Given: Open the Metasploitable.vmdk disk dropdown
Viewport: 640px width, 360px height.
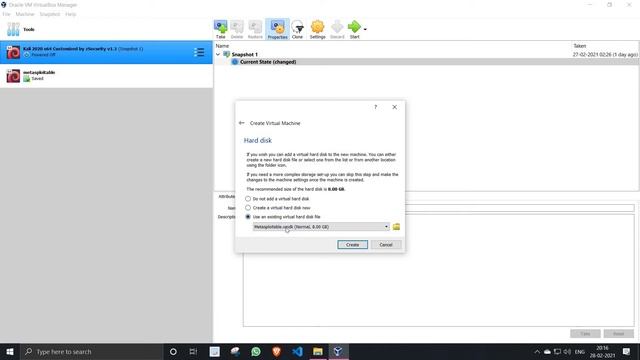Looking at the screenshot, I should [x=321, y=227].
